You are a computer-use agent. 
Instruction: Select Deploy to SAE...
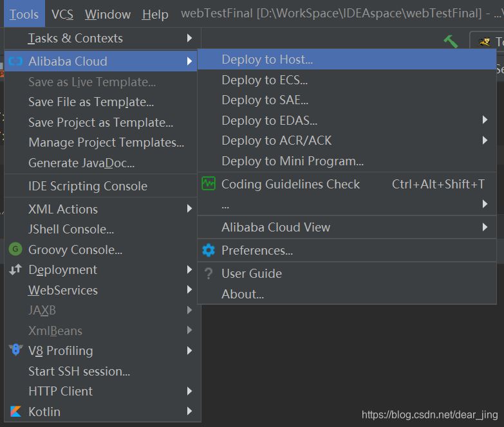347,100
